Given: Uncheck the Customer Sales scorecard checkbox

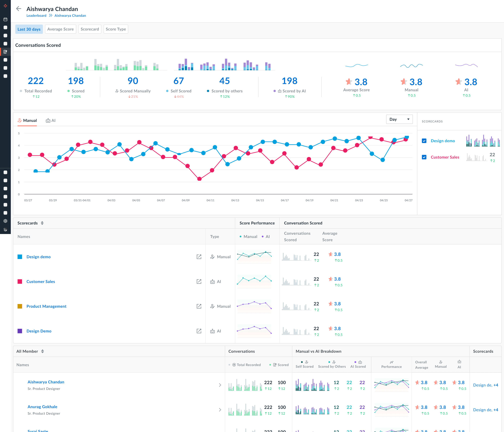Looking at the screenshot, I should pyautogui.click(x=424, y=157).
